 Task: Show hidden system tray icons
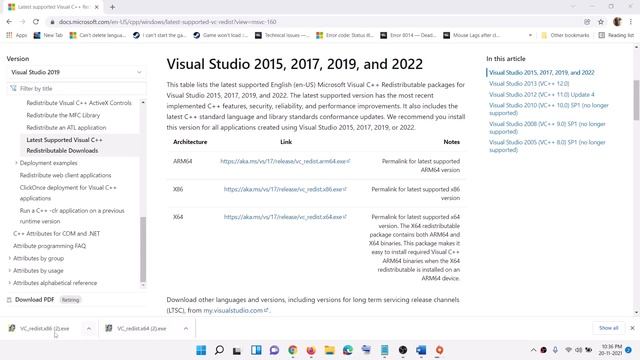533,350
